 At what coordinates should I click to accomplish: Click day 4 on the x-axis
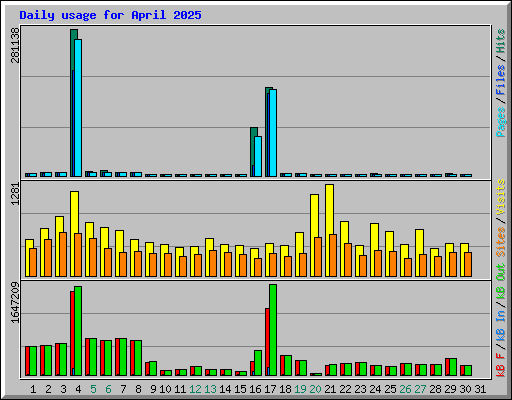point(78,389)
